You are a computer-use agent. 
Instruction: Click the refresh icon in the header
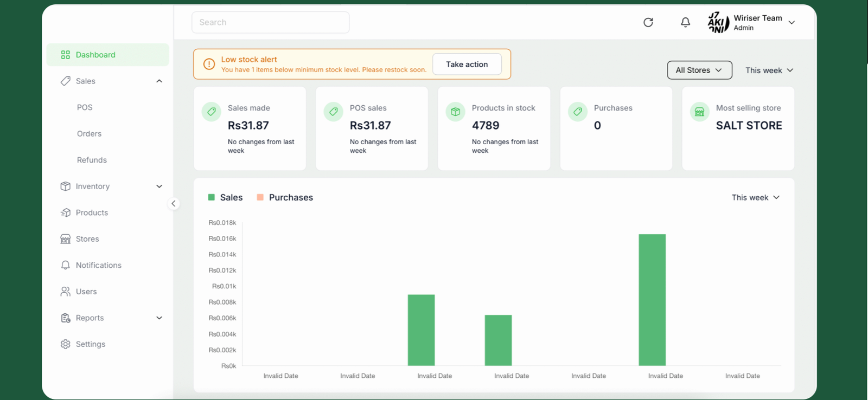[648, 22]
